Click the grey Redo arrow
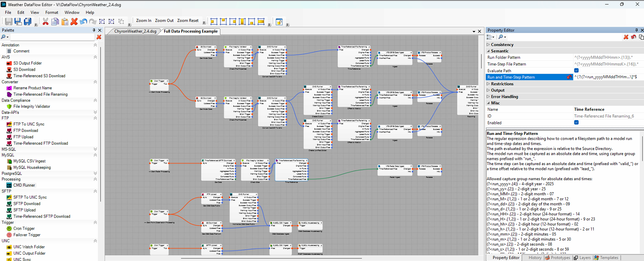This screenshot has height=261, width=644. pyautogui.click(x=93, y=22)
